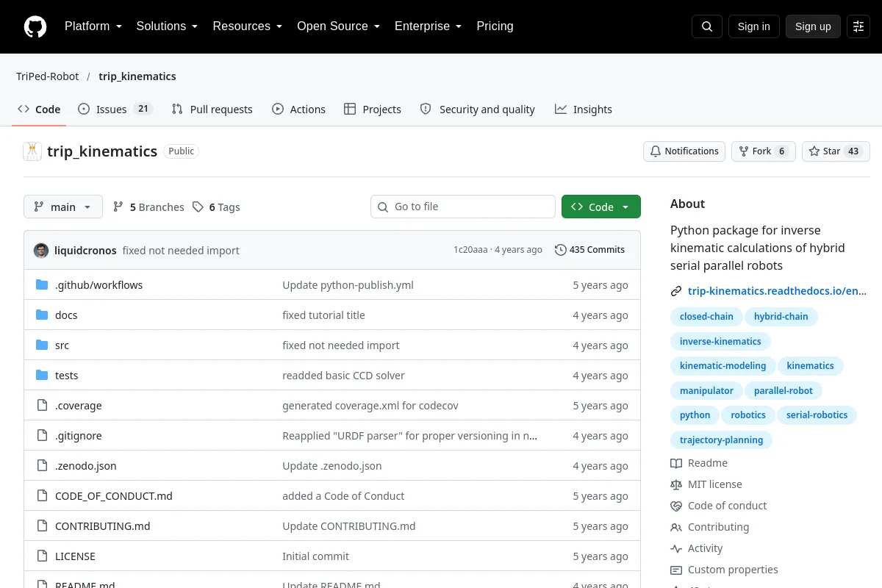
Task: Open the GitHub homepage logo
Action: 35,26
